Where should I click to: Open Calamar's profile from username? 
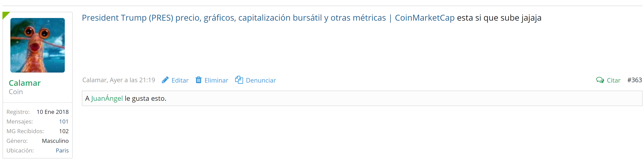point(25,83)
